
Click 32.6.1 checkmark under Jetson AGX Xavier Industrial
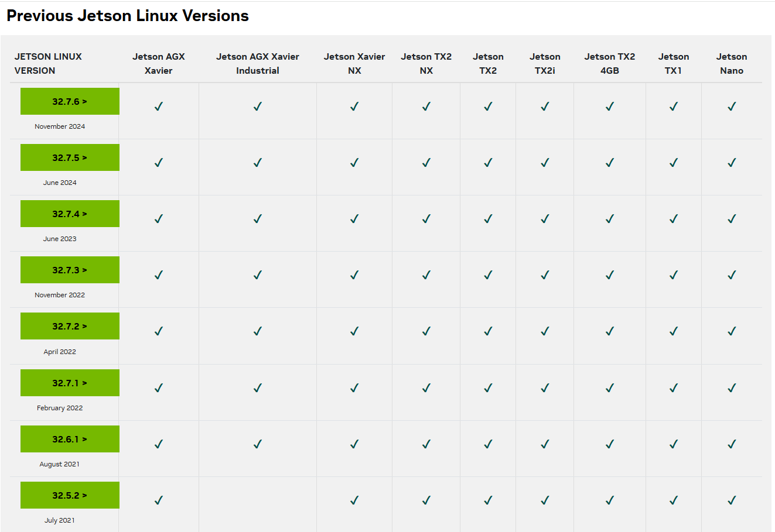click(x=258, y=444)
